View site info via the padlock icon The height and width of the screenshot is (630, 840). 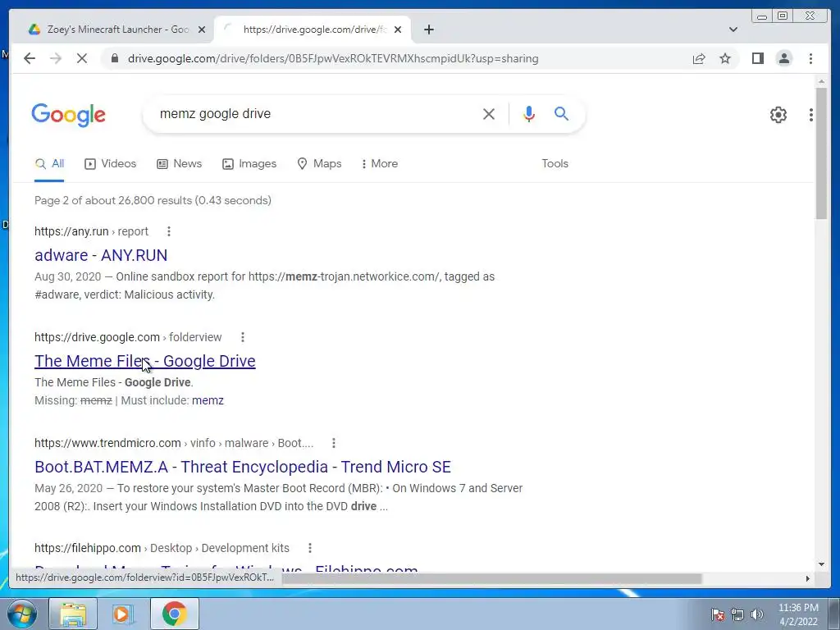tap(114, 58)
